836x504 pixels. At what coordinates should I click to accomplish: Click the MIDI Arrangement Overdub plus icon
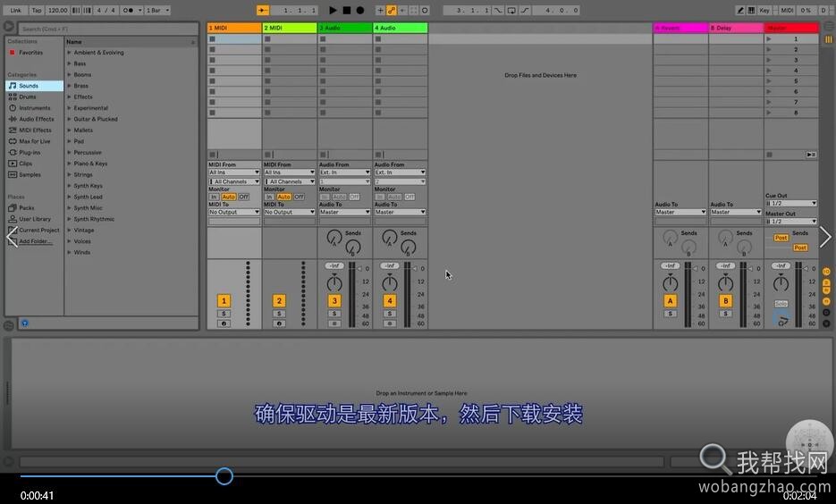tap(380, 10)
